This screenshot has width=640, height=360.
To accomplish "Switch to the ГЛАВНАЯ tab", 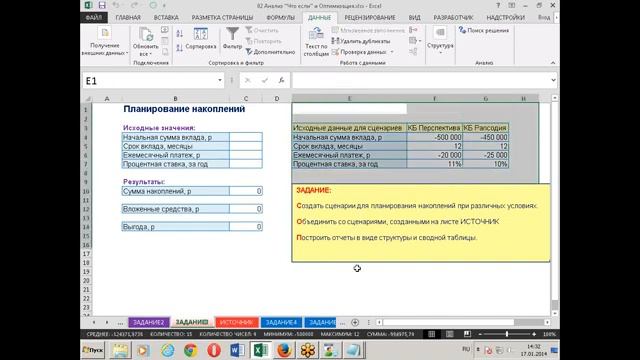I will coord(128,18).
